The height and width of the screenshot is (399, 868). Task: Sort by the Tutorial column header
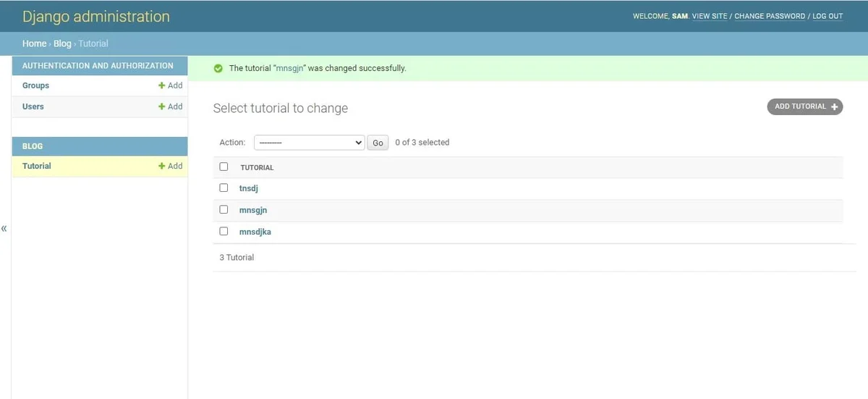(257, 167)
